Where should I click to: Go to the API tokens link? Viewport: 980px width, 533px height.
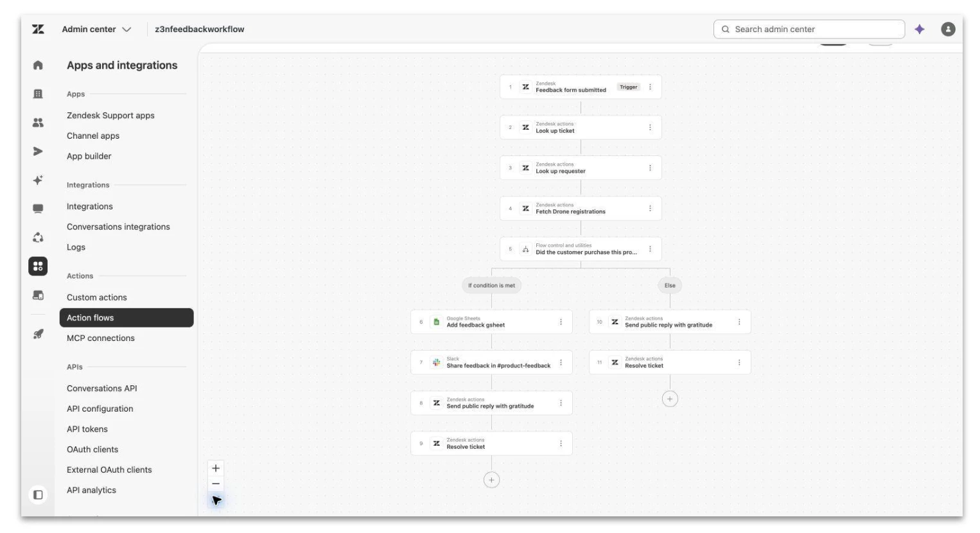[x=87, y=429]
